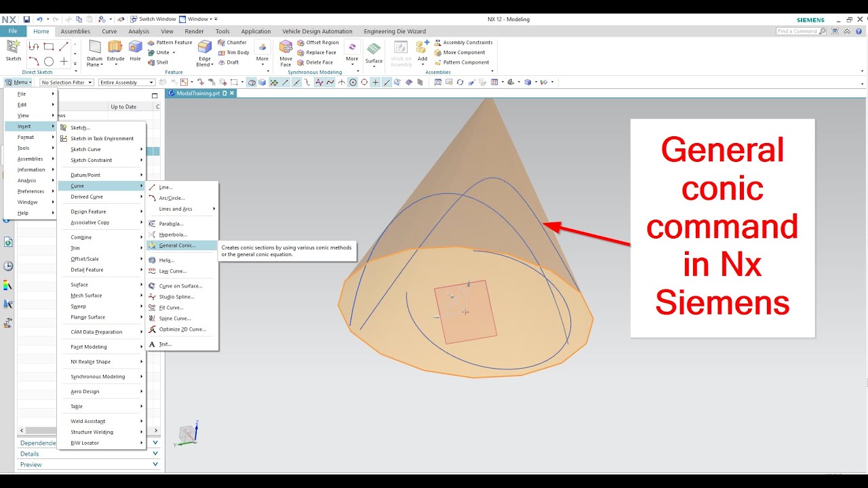Open the No Selection Filter dropdown
The width and height of the screenshot is (868, 488).
click(66, 83)
